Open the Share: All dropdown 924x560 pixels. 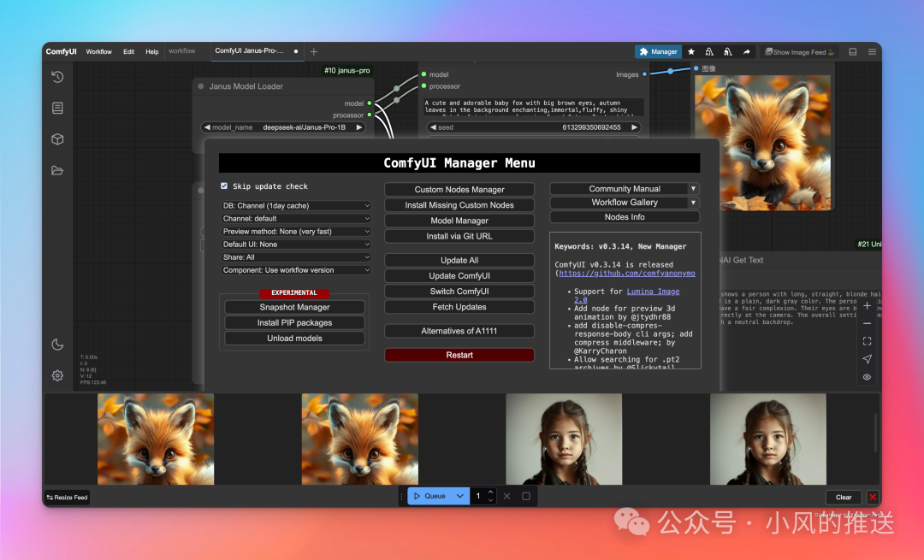[296, 257]
